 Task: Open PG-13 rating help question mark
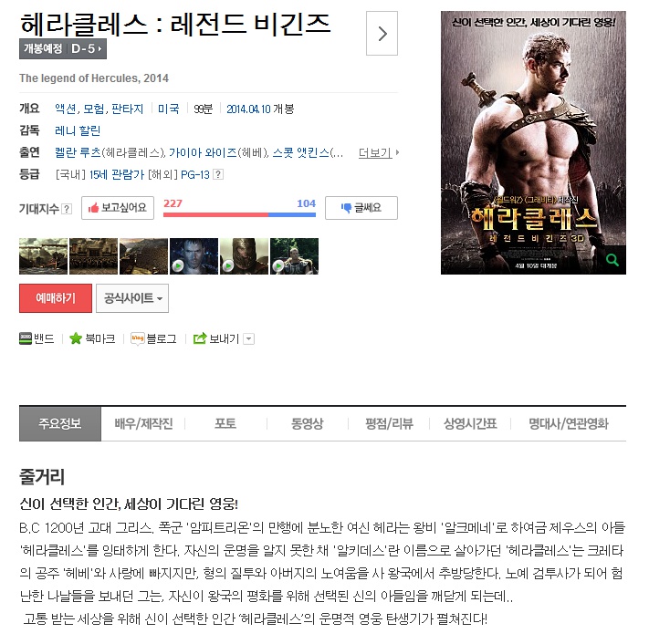coord(218,174)
